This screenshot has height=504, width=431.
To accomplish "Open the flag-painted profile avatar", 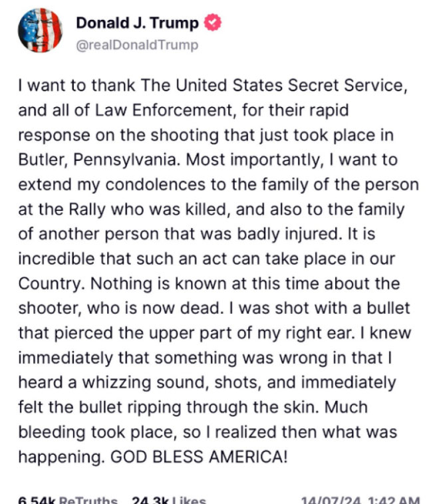I will pyautogui.click(x=40, y=31).
